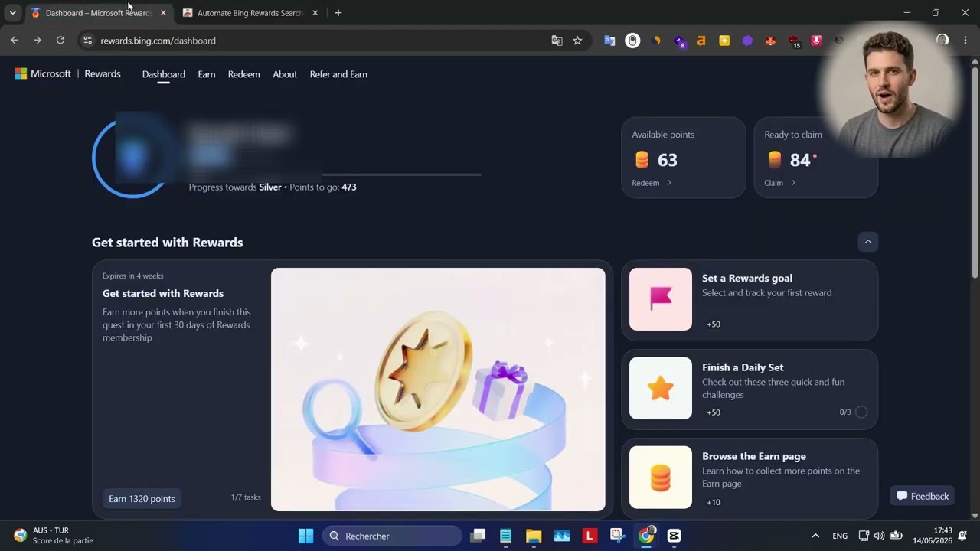Open the Redeem nav item
The image size is (980, 551).
[x=244, y=74]
